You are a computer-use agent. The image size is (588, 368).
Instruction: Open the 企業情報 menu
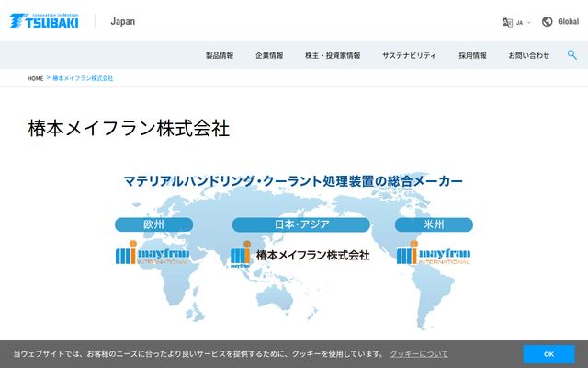269,55
